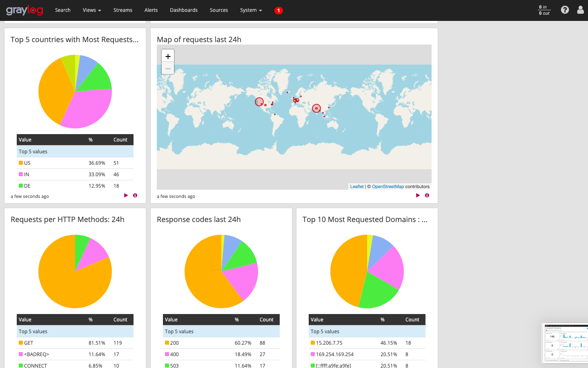Click the [::ffff:a9fe:a9fe] domain row

point(367,365)
